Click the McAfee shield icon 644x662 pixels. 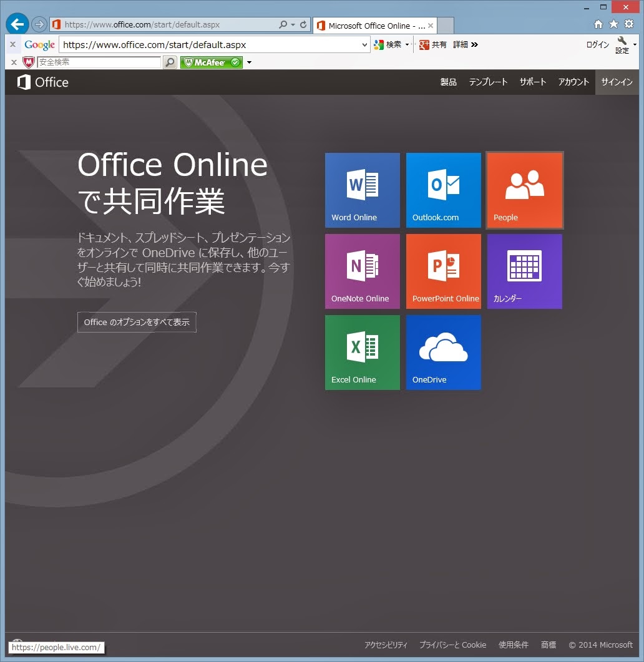coord(28,62)
